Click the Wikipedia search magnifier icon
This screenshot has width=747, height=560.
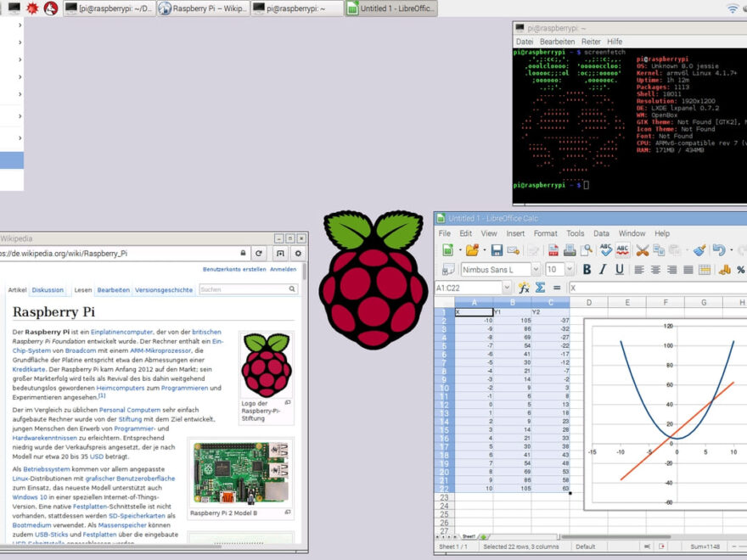click(292, 289)
